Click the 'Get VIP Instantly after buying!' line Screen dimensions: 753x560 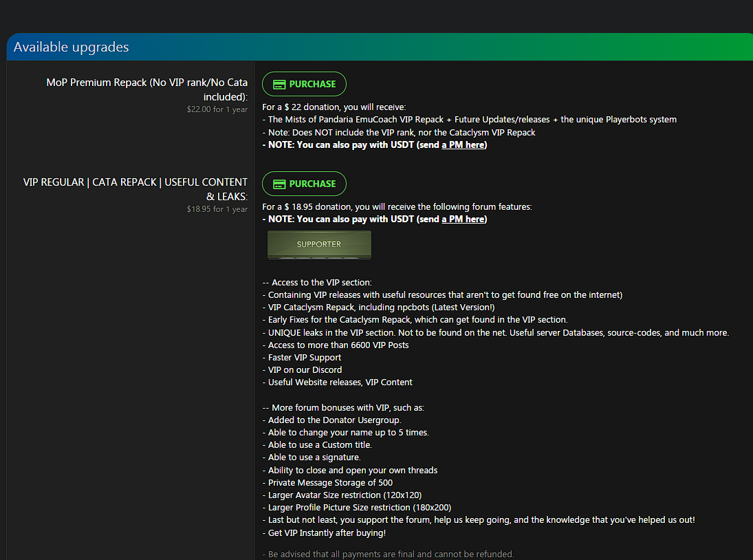327,533
